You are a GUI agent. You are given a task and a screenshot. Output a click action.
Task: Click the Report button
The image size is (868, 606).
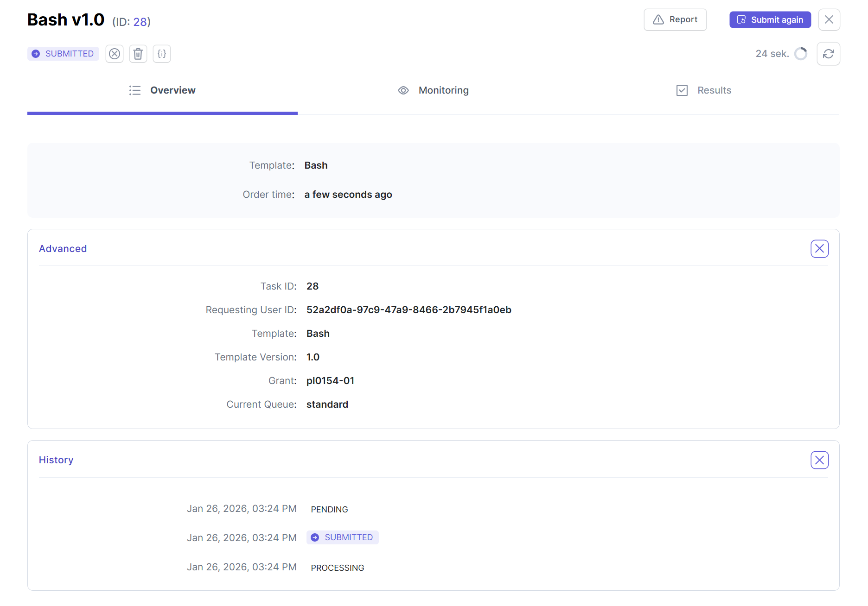[x=675, y=19]
